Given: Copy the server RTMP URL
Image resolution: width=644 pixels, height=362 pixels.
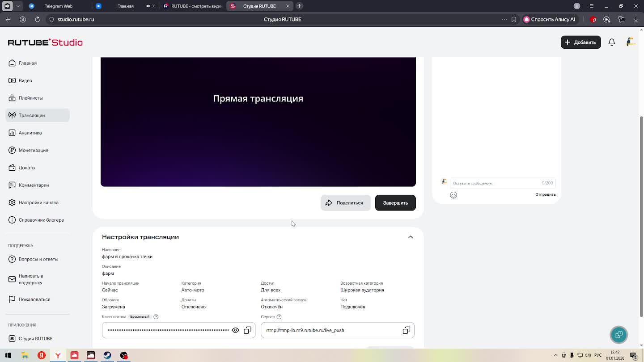Looking at the screenshot, I should click(x=406, y=330).
